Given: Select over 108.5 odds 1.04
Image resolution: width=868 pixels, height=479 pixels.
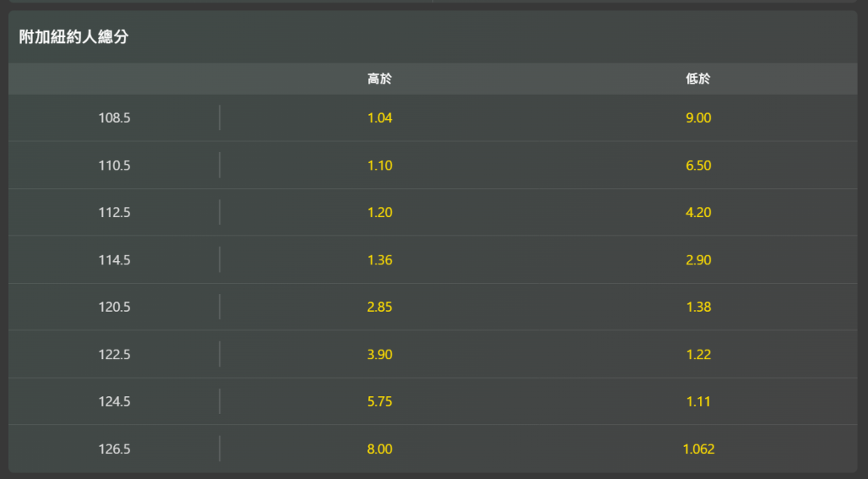Looking at the screenshot, I should click(x=379, y=118).
